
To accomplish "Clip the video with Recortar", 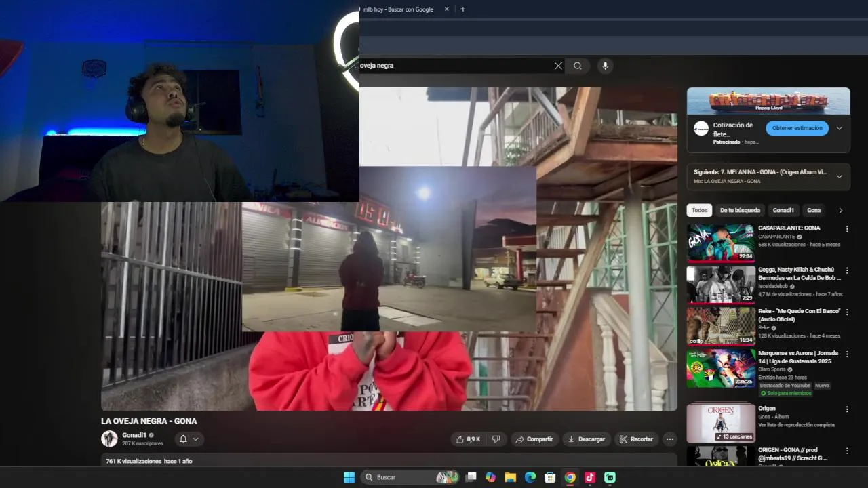I will click(x=636, y=439).
